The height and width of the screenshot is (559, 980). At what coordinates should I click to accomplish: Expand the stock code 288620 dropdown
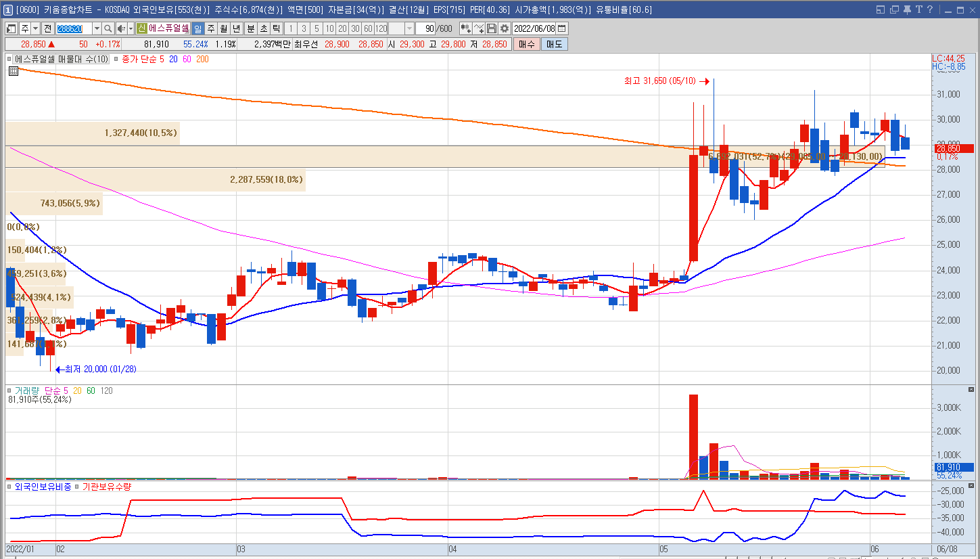point(97,28)
